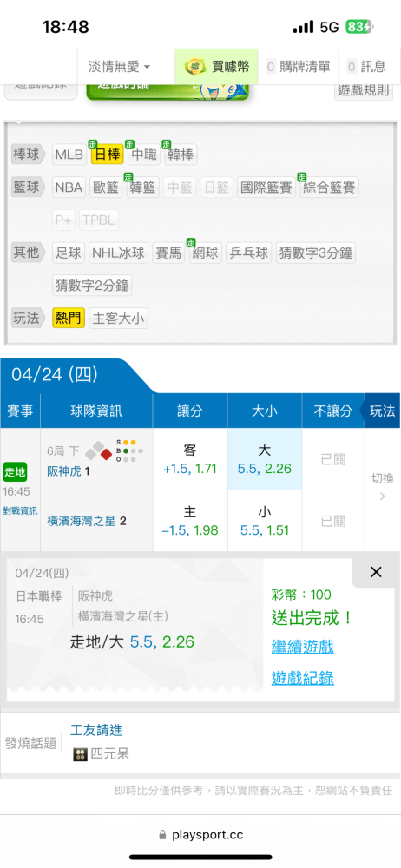Click the 遊戲規則 button
This screenshot has height=868, width=401.
[364, 91]
